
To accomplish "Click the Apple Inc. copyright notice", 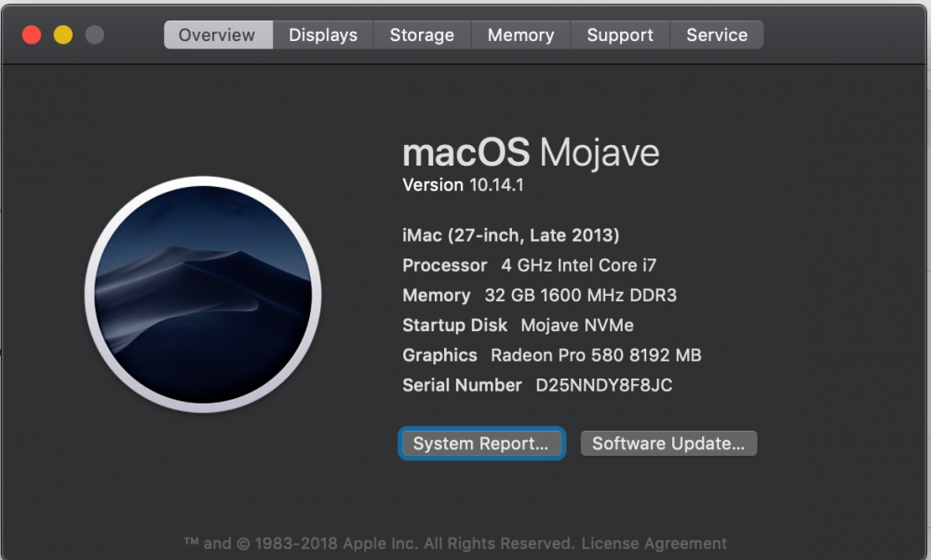I will [380, 543].
